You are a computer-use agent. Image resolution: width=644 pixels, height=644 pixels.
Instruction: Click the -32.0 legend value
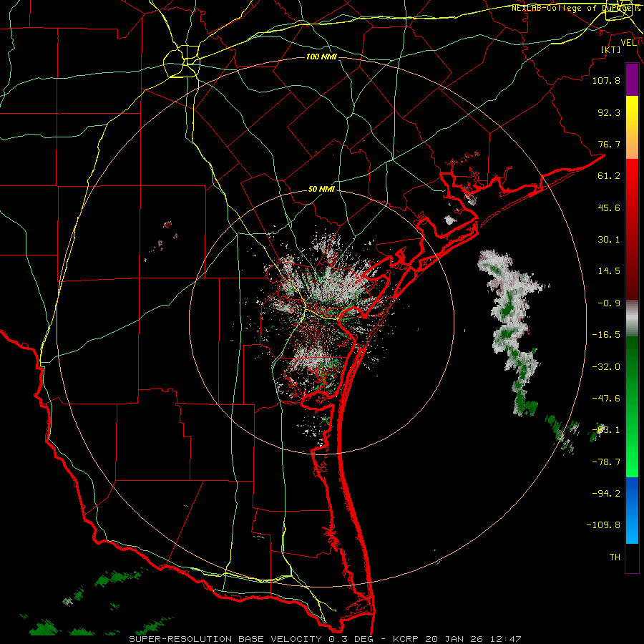coord(606,367)
